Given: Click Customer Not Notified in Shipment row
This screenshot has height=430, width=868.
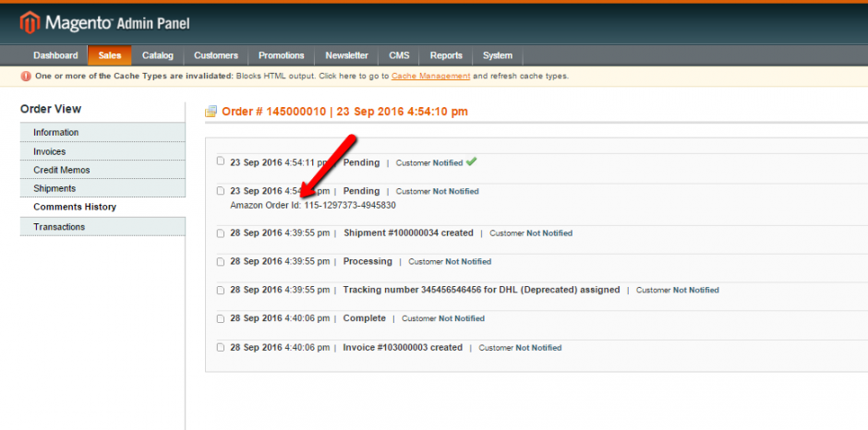Looking at the screenshot, I should point(531,233).
